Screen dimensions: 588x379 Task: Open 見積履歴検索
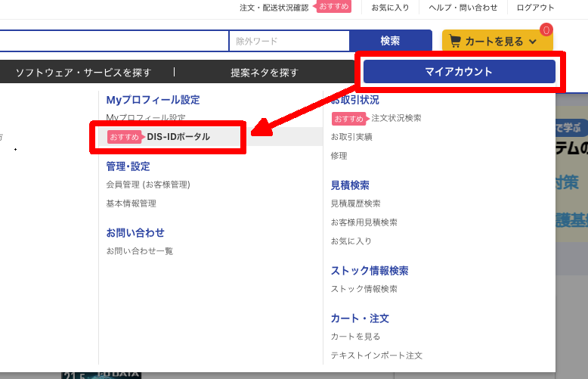(355, 203)
